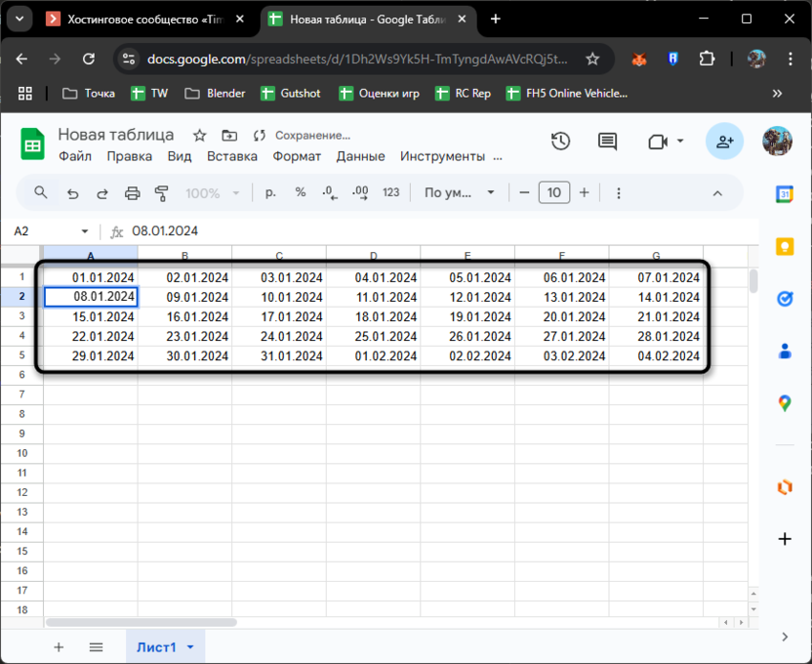
Task: Increase font size with plus stepper
Action: pos(585,193)
